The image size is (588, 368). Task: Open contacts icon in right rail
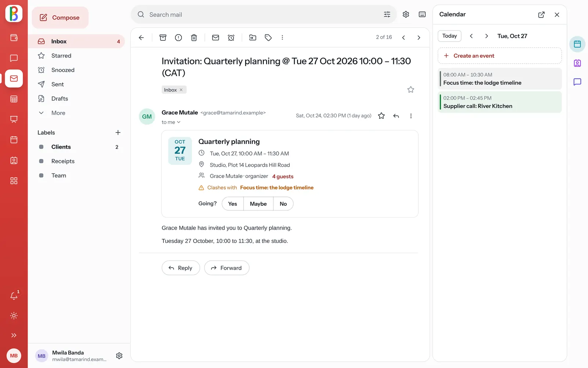click(x=577, y=63)
